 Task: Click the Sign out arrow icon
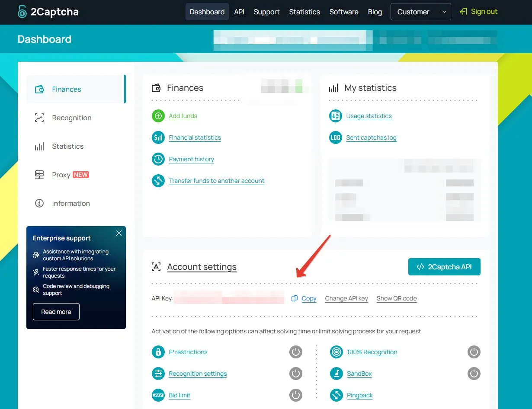(x=463, y=12)
